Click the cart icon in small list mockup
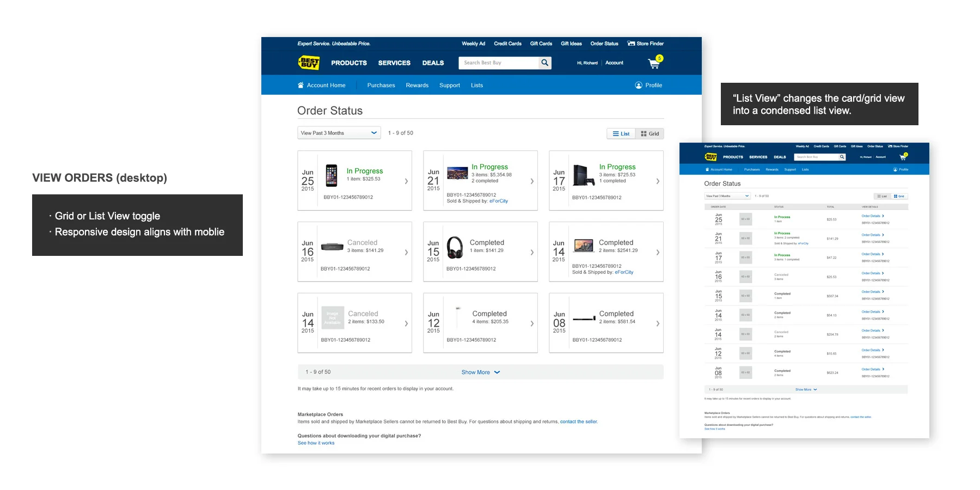 pyautogui.click(x=903, y=157)
